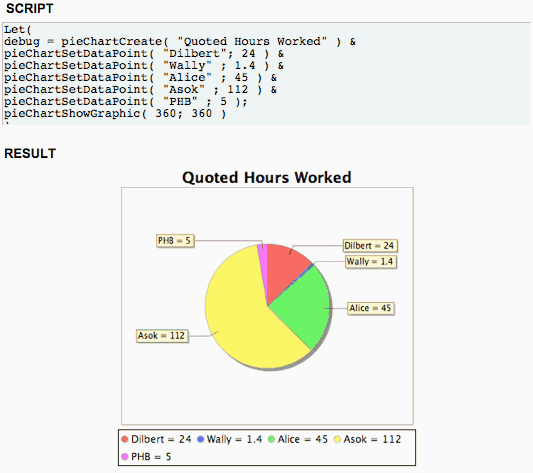Screen dimensions: 533x473
Task: Click the 'PHB = 5' callout label
Action: click(175, 241)
